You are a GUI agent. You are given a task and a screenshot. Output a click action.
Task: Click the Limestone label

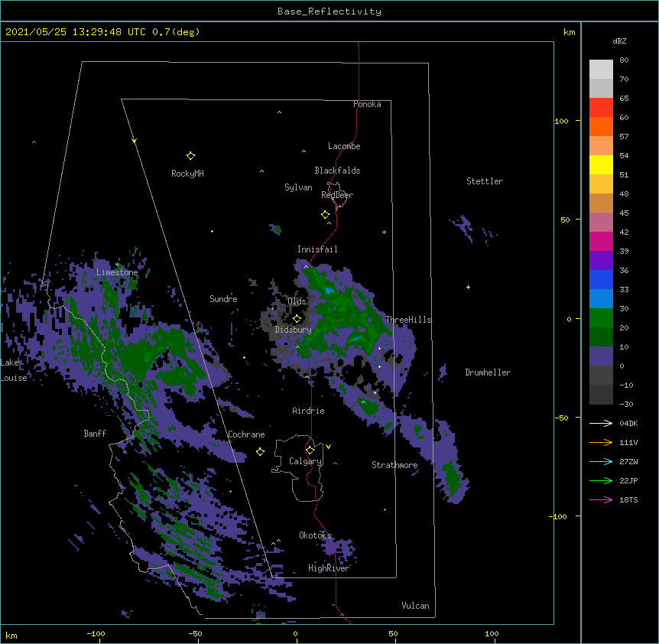117,272
